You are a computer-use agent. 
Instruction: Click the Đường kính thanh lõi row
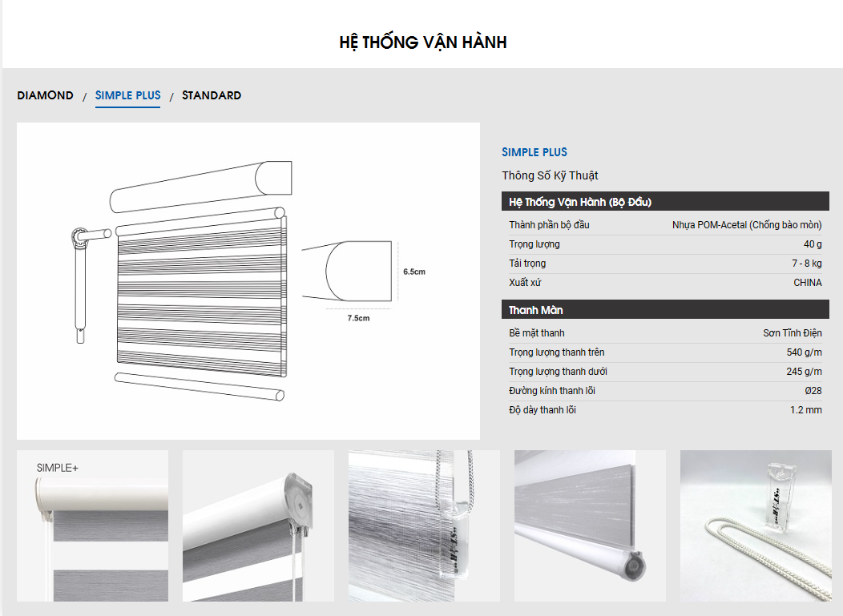point(665,391)
